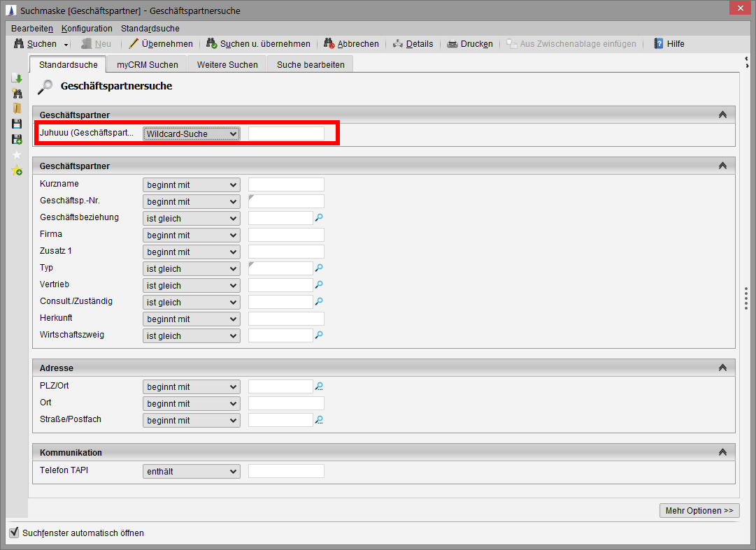Click the lookup magnifier next to Geschäftsbeziehung
756x550 pixels.
tap(319, 218)
